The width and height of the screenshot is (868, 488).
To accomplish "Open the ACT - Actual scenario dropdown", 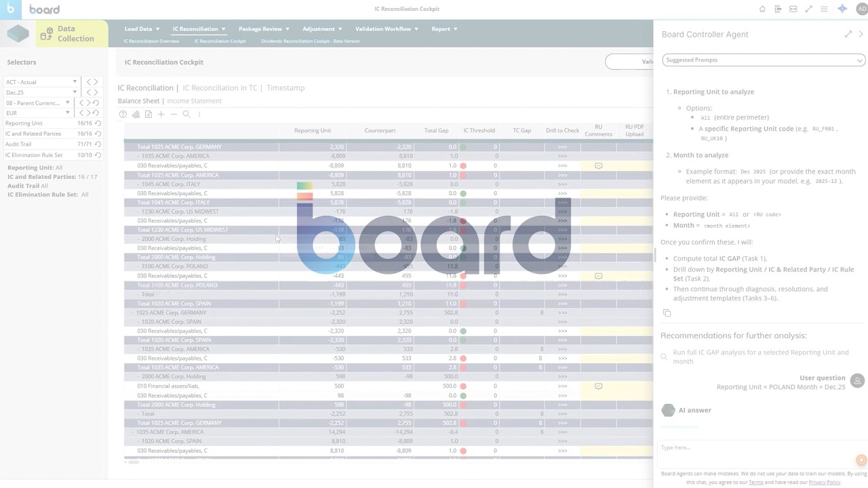I will (x=41, y=82).
